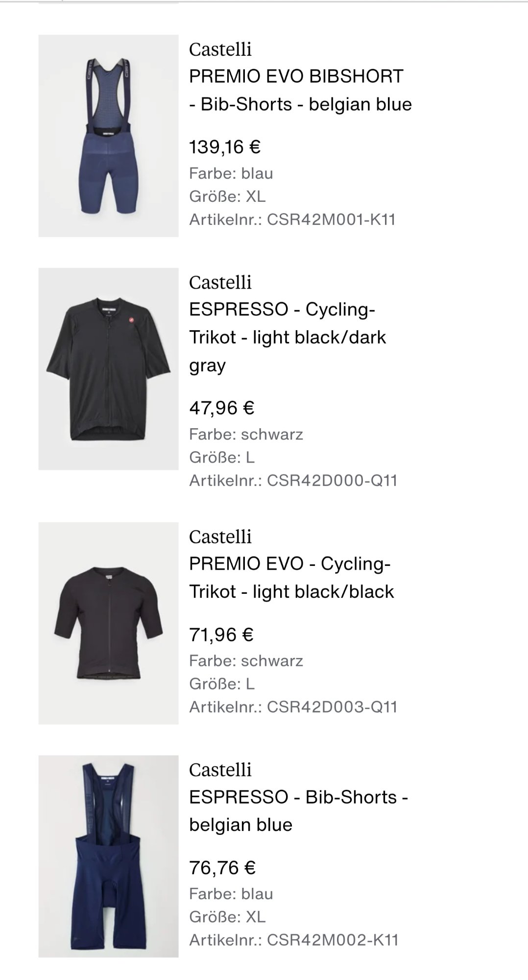Click Größe: L under the 47,96 € price
Screen dimensions: 528x980
pos(222,457)
